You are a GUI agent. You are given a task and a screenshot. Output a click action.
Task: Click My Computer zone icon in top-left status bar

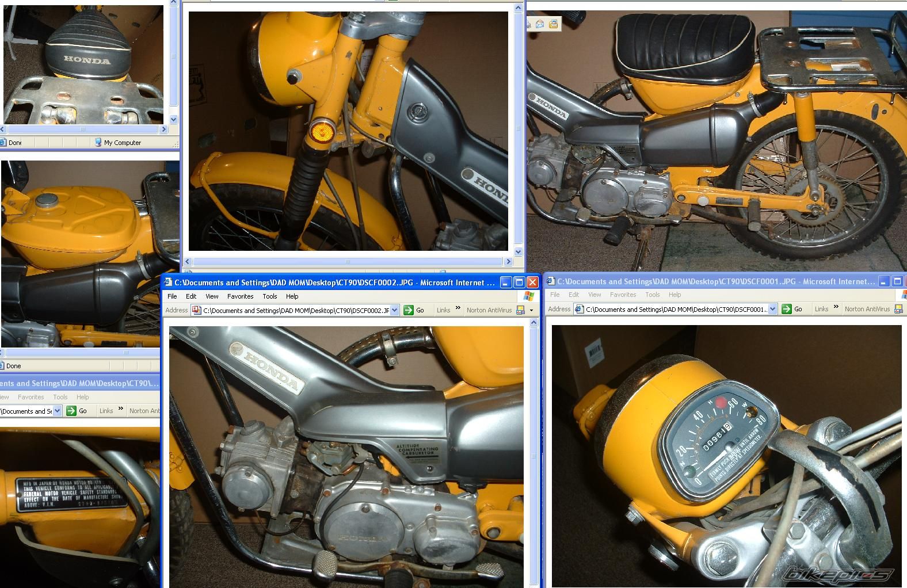click(98, 142)
